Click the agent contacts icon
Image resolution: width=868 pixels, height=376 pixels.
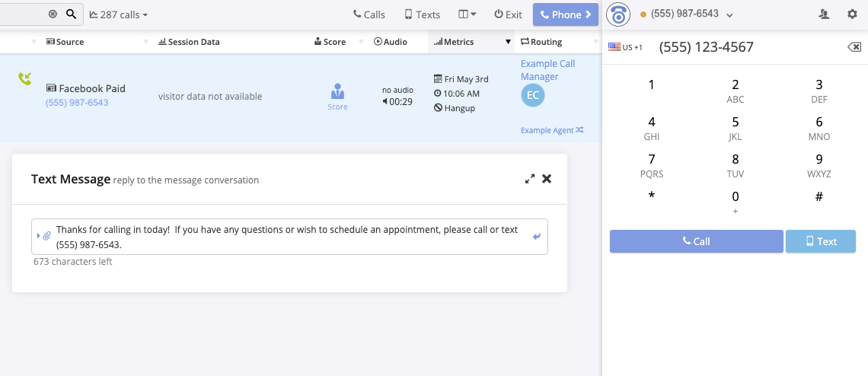point(824,14)
